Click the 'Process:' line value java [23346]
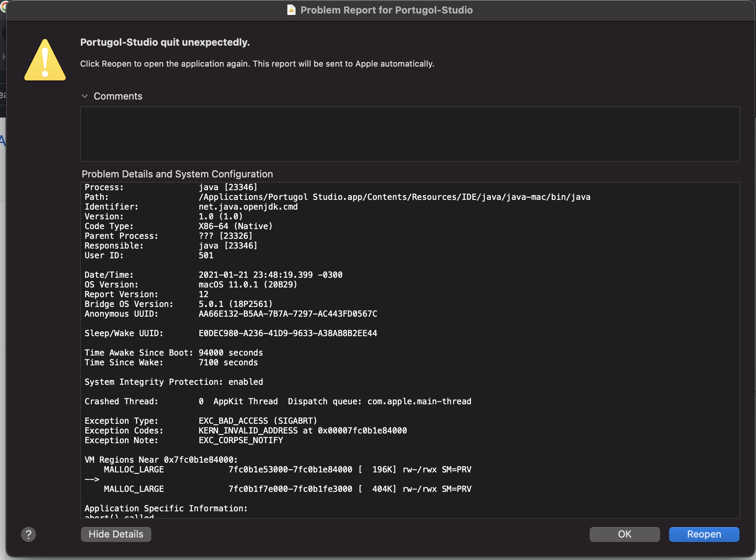The width and height of the screenshot is (756, 560). tap(228, 187)
